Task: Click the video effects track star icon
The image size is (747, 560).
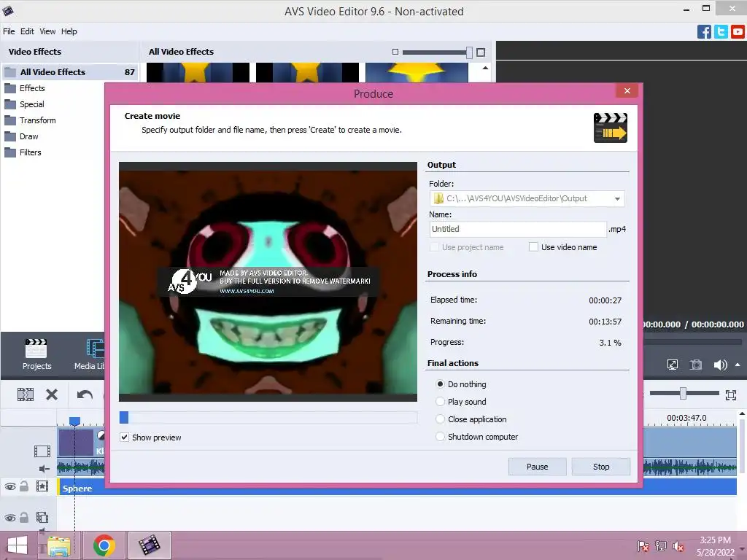Action: click(42, 486)
